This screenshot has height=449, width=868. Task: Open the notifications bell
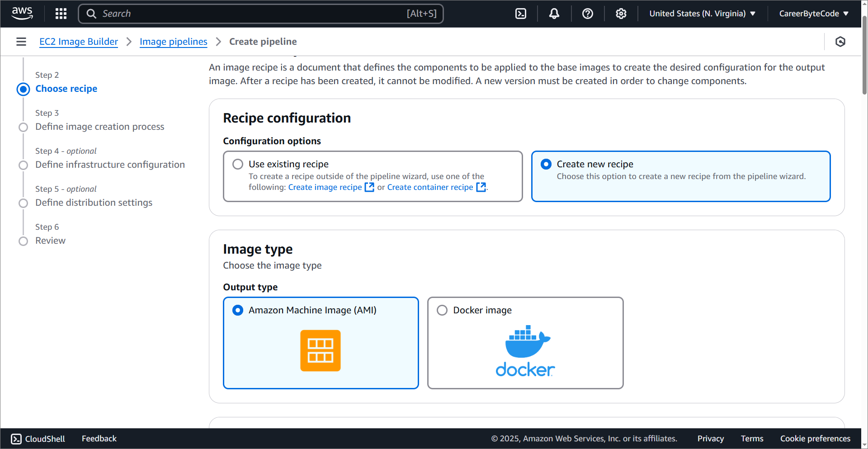pyautogui.click(x=554, y=14)
